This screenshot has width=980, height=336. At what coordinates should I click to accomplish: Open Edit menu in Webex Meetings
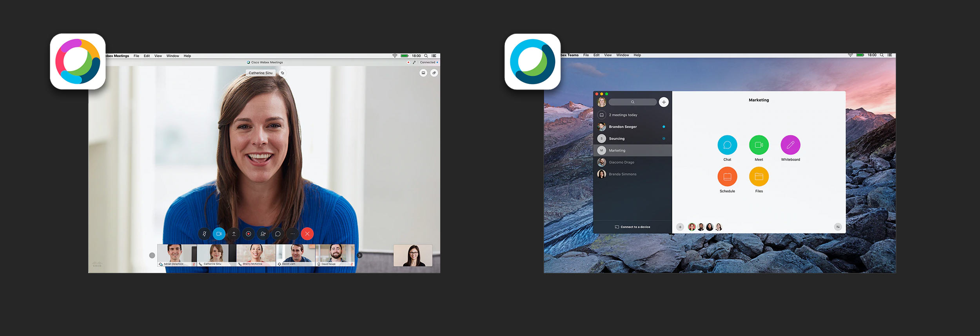(x=147, y=56)
